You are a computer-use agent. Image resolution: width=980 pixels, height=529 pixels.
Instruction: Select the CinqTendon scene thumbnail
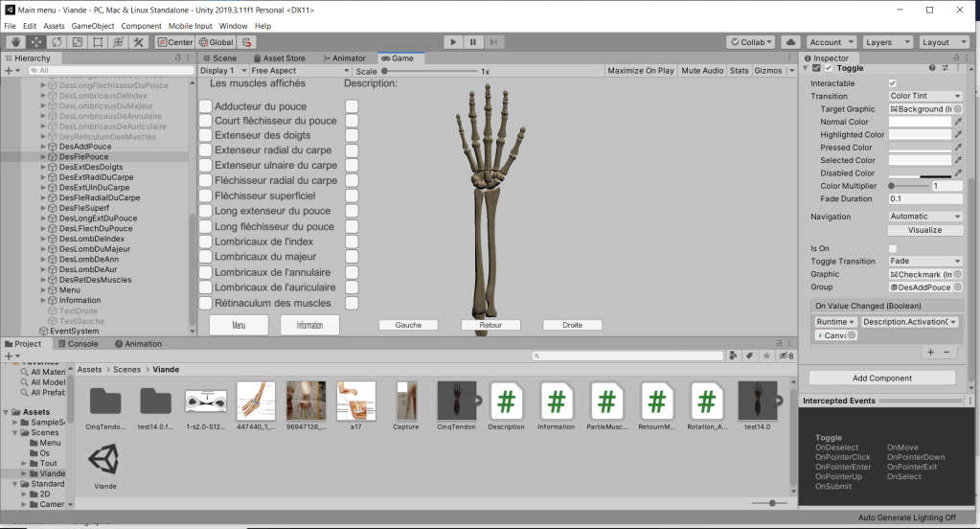[x=456, y=399]
